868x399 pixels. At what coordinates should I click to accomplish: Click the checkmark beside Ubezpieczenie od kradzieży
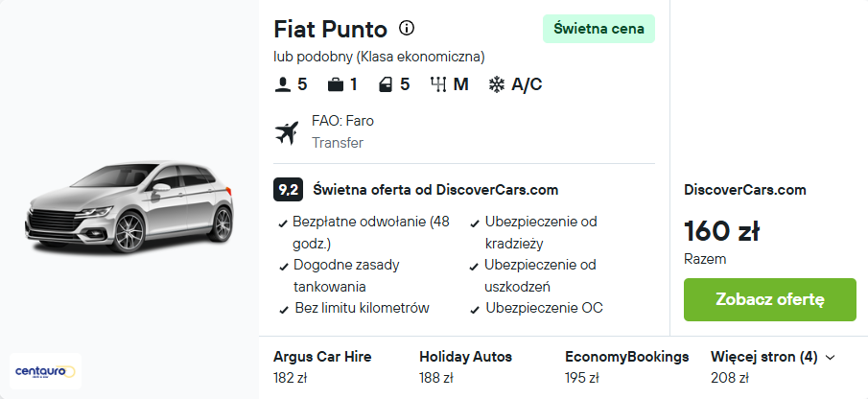coord(475,224)
